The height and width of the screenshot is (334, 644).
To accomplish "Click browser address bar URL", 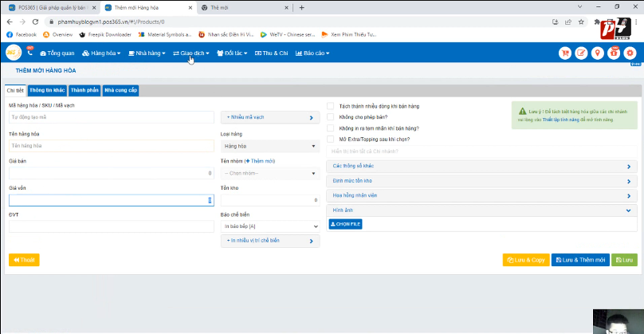I will [x=111, y=22].
